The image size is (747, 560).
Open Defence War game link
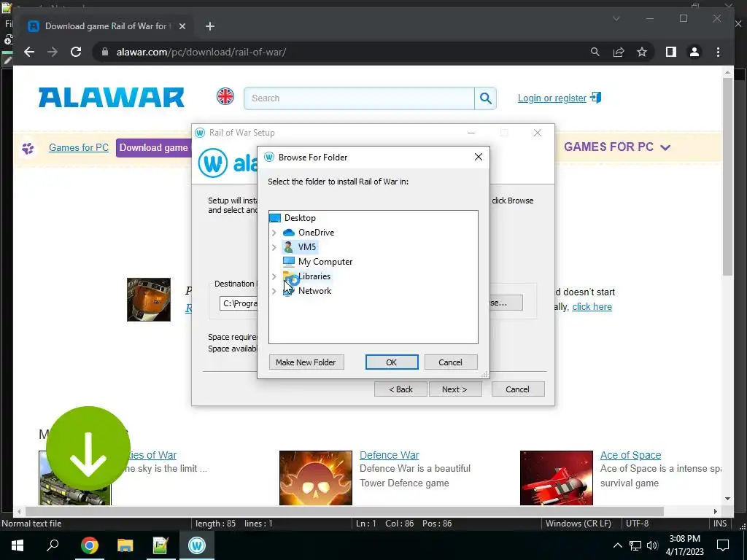tap(390, 455)
